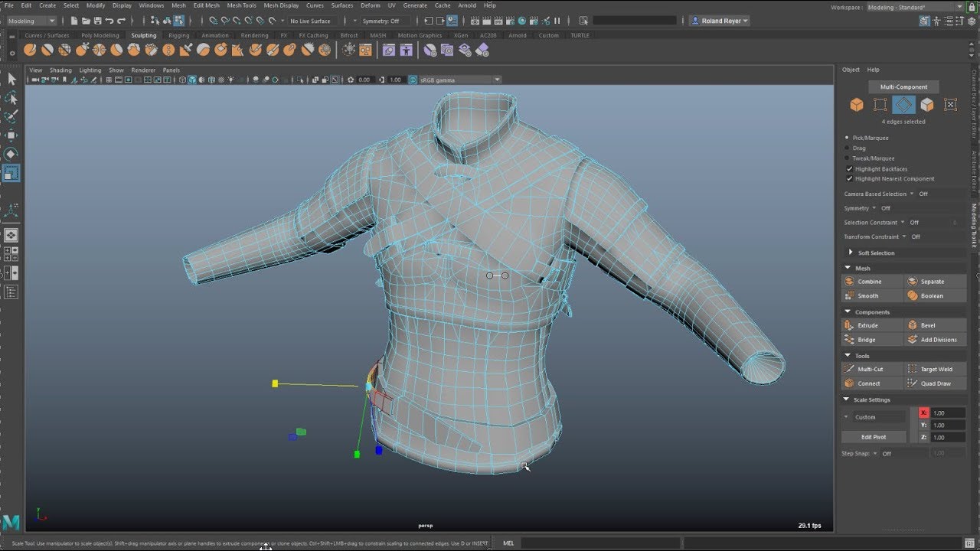Open the Modeling menu set dropdown
The width and height of the screenshot is (980, 551).
click(x=31, y=21)
